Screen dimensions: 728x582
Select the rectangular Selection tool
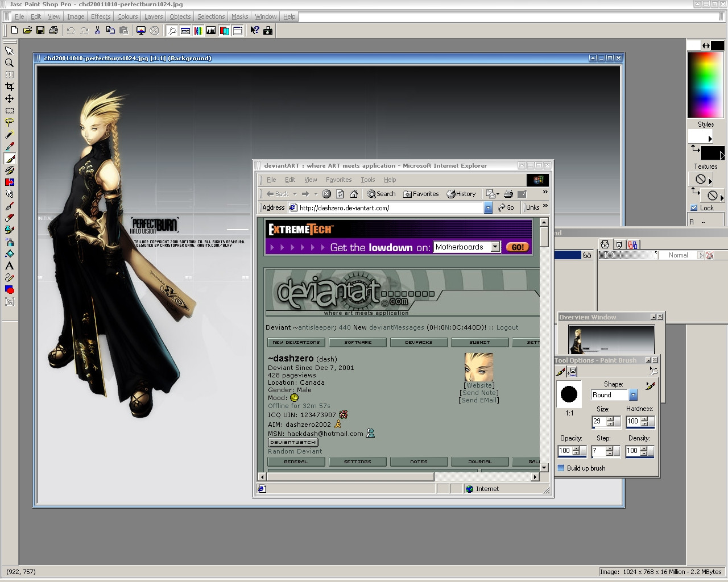pyautogui.click(x=10, y=110)
